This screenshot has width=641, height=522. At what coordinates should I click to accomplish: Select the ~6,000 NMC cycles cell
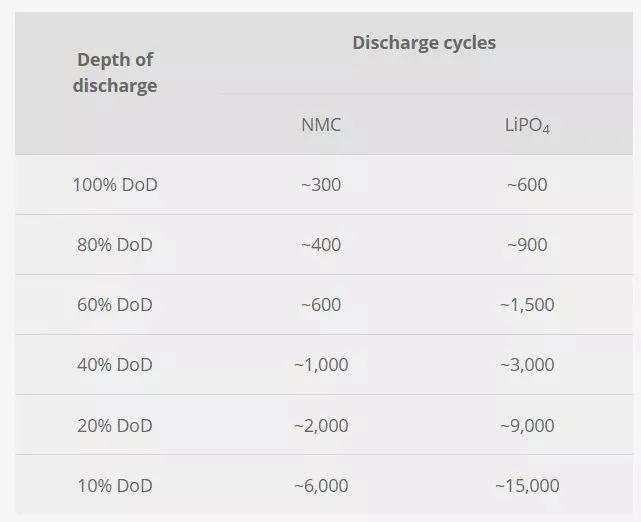click(321, 485)
